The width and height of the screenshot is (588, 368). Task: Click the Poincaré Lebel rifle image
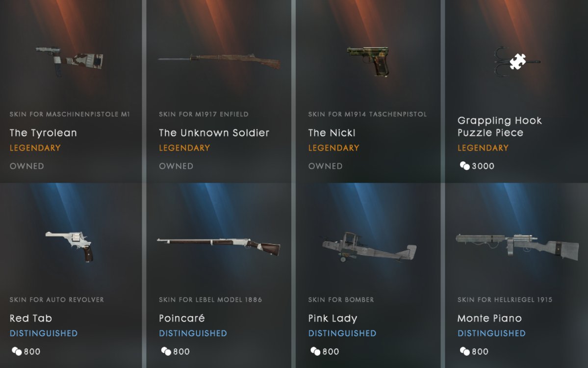[219, 246]
